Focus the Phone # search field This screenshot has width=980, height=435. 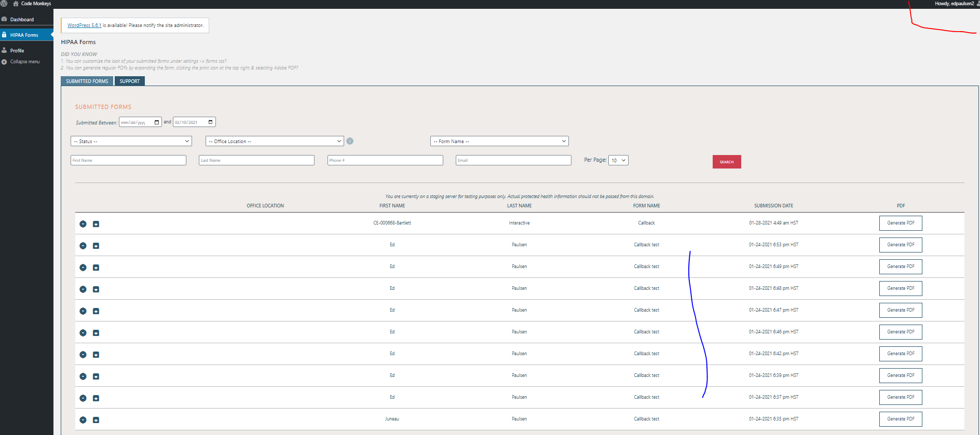pos(385,160)
